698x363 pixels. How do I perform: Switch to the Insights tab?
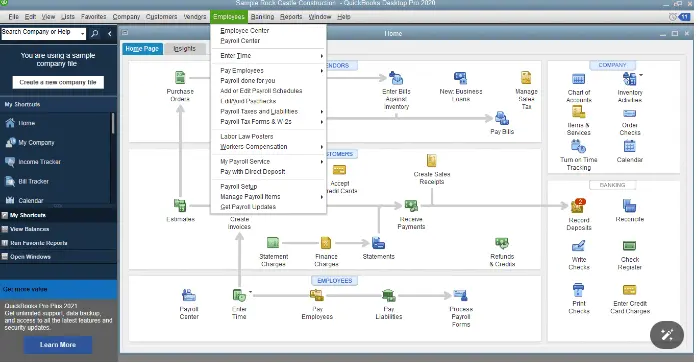coord(184,49)
